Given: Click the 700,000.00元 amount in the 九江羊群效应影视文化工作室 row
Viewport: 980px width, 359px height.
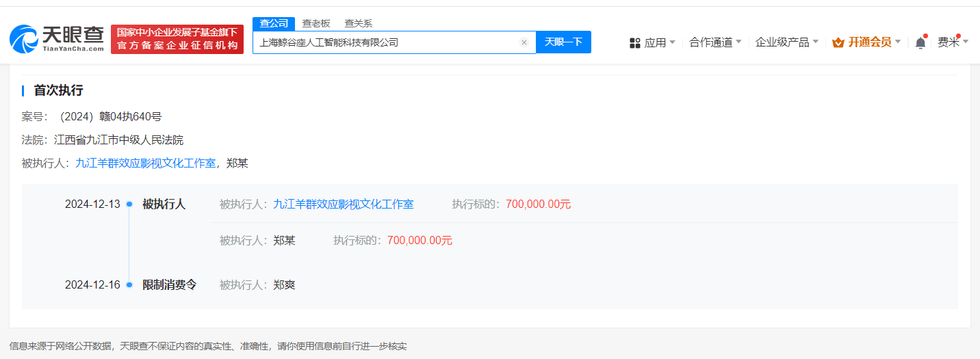Looking at the screenshot, I should 539,204.
